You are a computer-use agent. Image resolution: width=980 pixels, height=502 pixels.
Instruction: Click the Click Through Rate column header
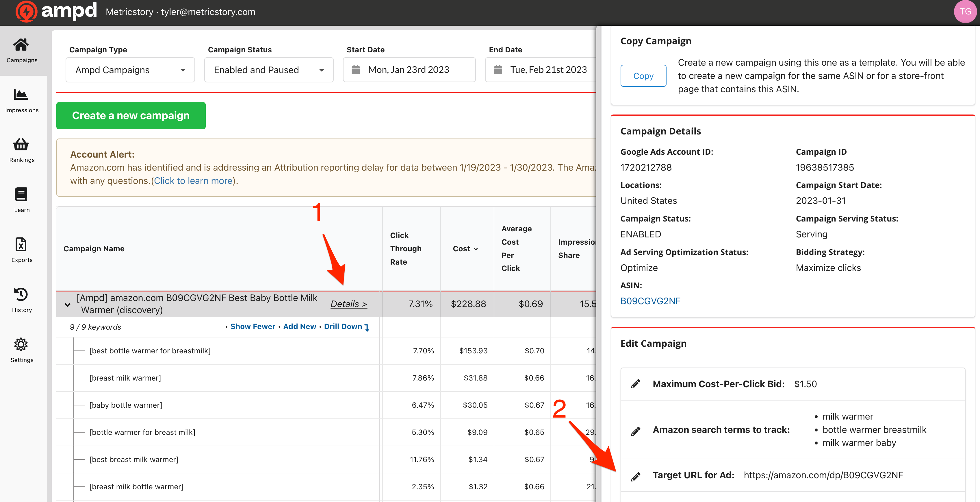(x=406, y=249)
